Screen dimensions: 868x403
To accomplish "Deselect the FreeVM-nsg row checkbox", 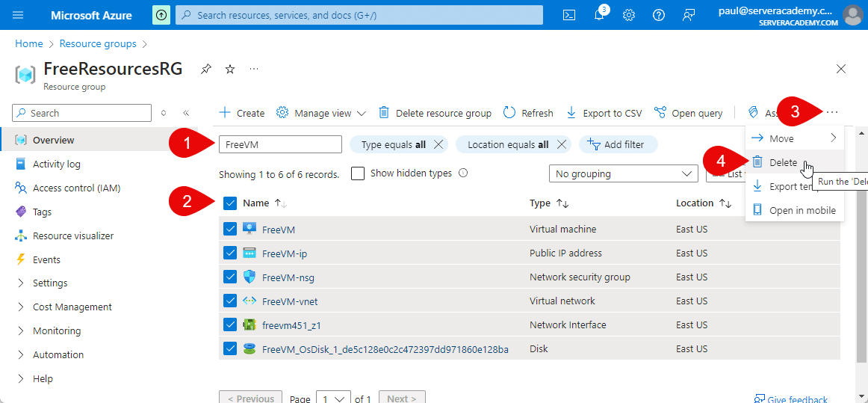I will point(230,277).
